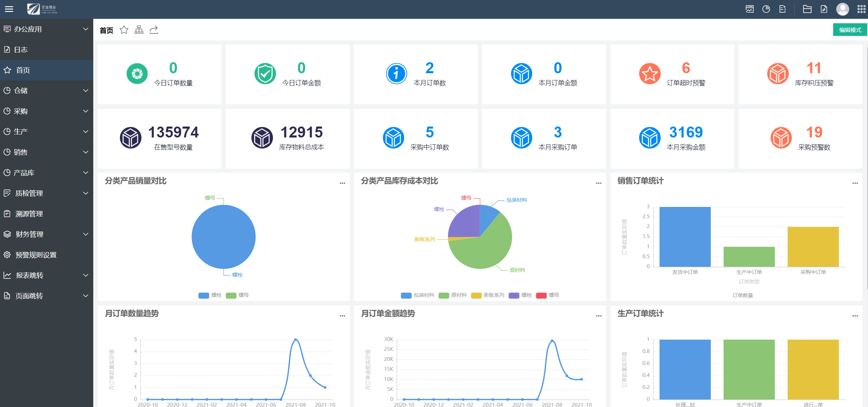The height and width of the screenshot is (407, 868).
Task: Expand the 办公应用 section
Action: click(x=46, y=29)
